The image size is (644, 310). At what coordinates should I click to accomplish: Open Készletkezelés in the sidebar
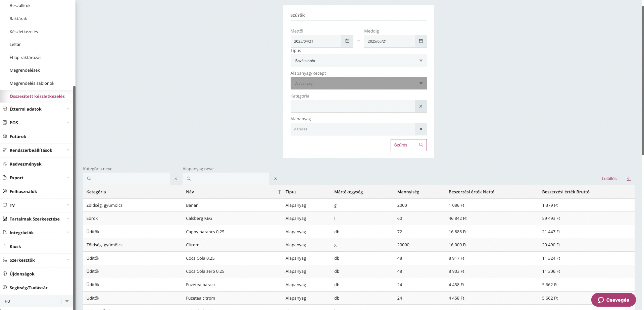(24, 32)
